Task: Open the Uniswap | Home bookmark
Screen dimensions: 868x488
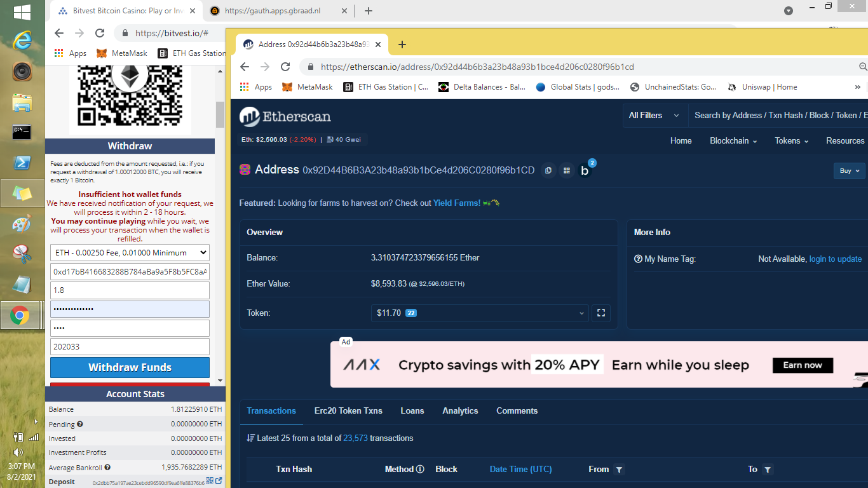Action: 761,87
